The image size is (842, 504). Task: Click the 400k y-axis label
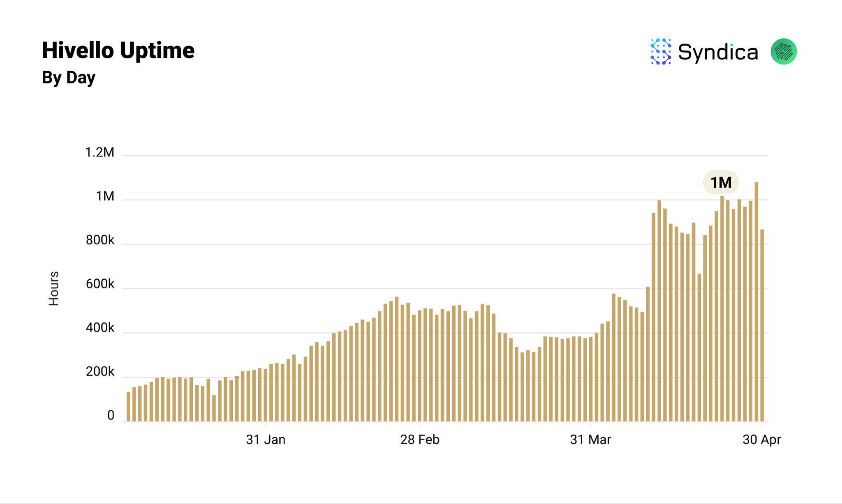point(100,328)
